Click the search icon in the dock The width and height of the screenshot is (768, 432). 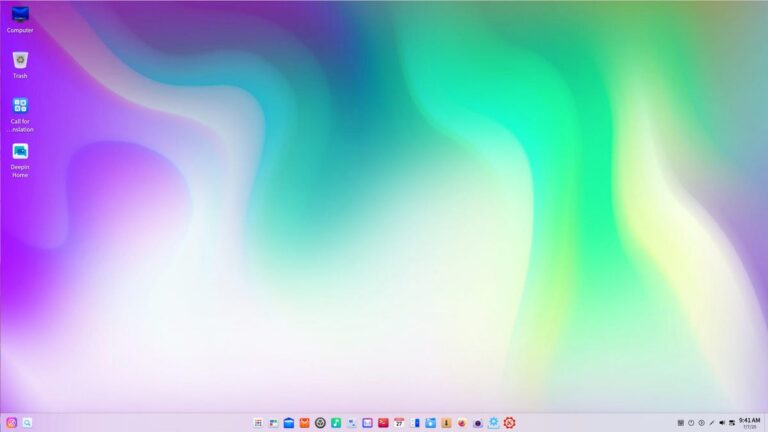(28, 423)
